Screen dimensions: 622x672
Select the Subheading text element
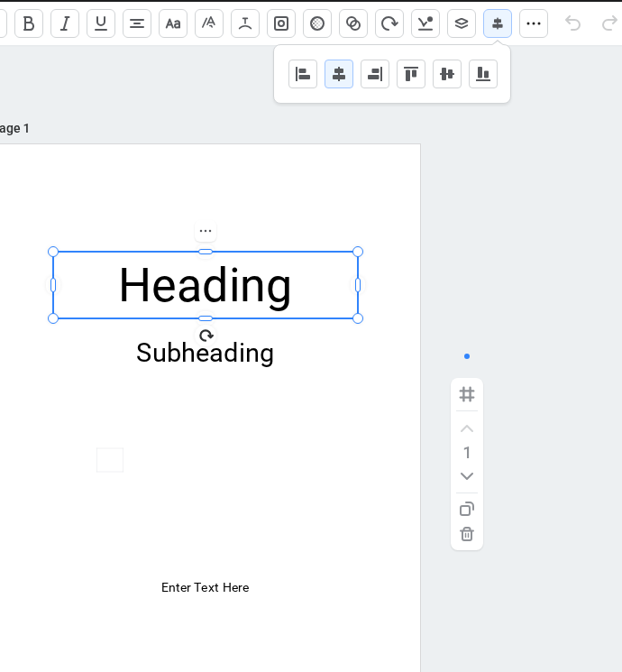(x=205, y=354)
